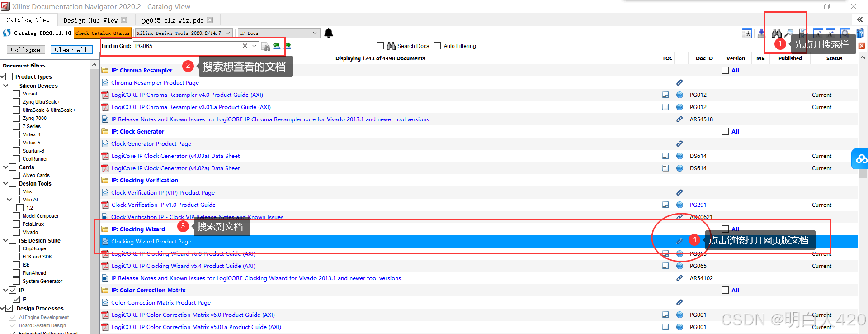Check the Zynq-7000 filter checkbox

pyautogui.click(x=16, y=118)
